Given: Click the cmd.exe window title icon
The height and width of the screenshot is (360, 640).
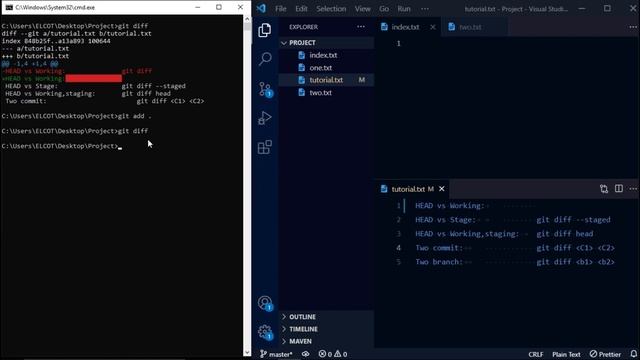Looking at the screenshot, I should [9, 7].
